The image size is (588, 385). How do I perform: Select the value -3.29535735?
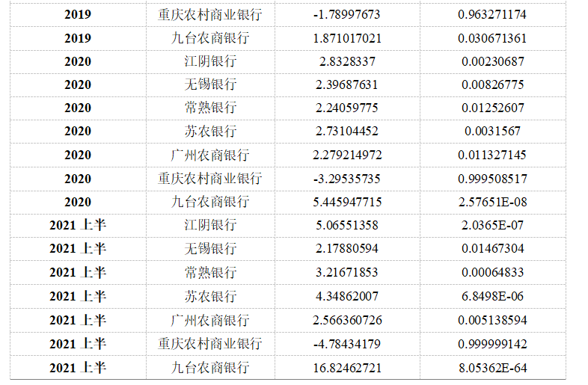coord(347,179)
